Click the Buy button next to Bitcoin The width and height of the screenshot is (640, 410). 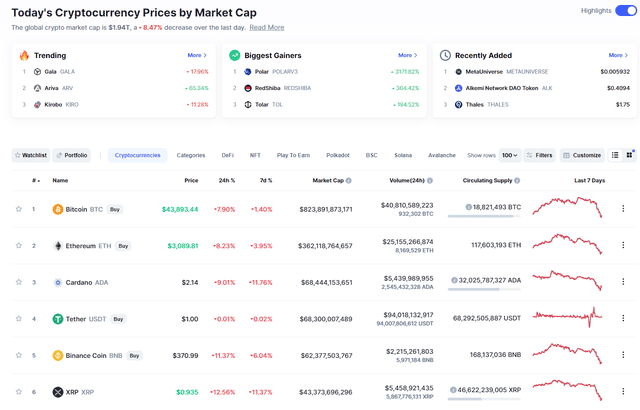[x=115, y=209]
